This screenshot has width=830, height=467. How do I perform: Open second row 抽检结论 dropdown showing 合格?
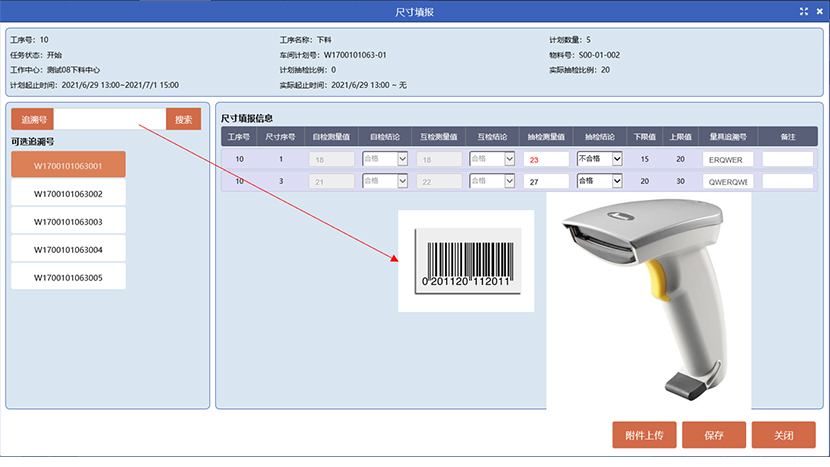(599, 181)
